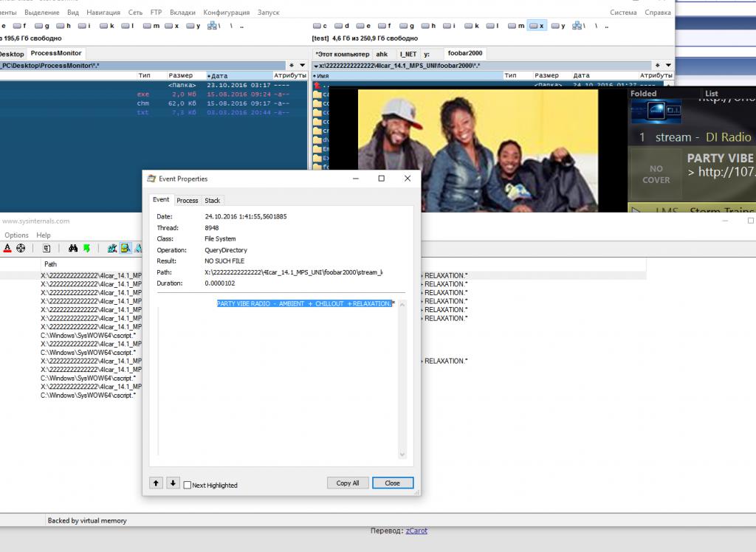Expand the right panel path dropdown
The height and width of the screenshot is (552, 756).
click(x=316, y=66)
